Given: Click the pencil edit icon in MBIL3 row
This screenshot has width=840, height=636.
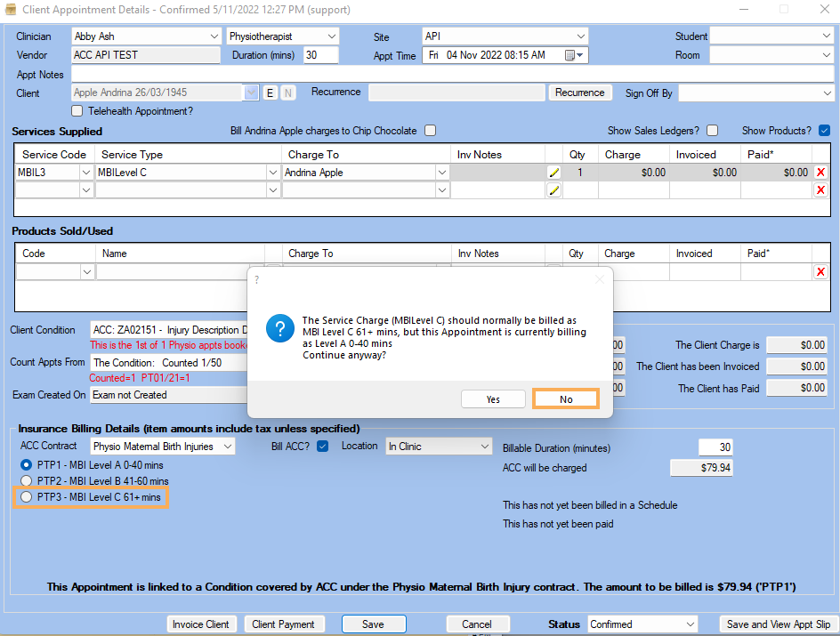Looking at the screenshot, I should (x=553, y=173).
